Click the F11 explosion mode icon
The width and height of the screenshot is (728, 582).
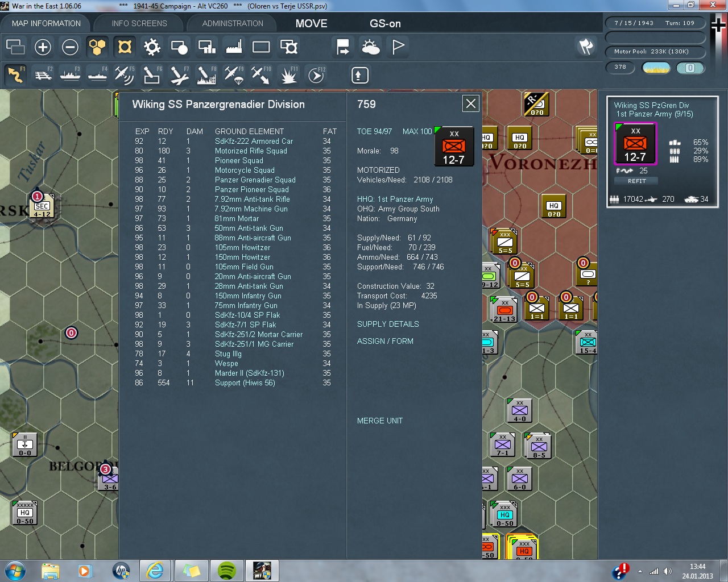288,74
